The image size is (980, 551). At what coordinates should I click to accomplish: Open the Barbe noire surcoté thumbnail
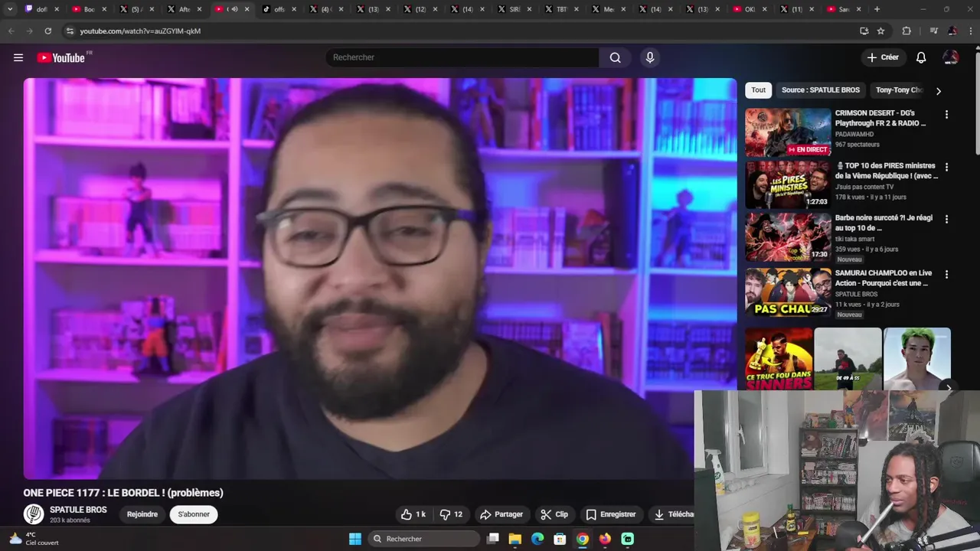(x=788, y=236)
